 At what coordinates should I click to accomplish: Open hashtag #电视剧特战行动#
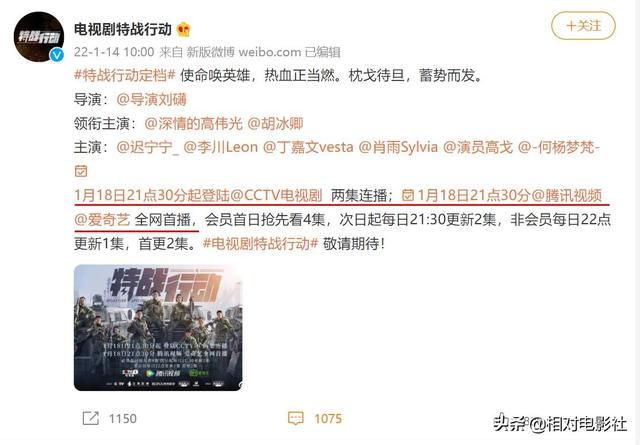coord(260,244)
